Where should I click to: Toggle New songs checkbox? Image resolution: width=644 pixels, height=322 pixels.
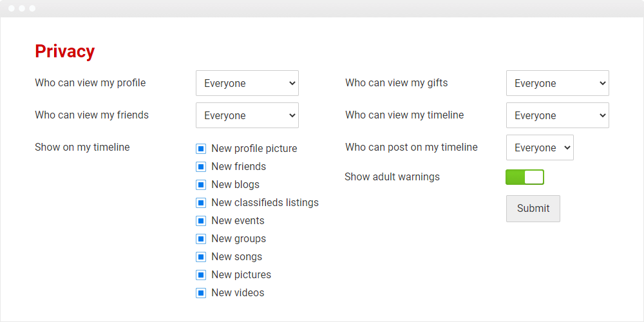pyautogui.click(x=201, y=257)
